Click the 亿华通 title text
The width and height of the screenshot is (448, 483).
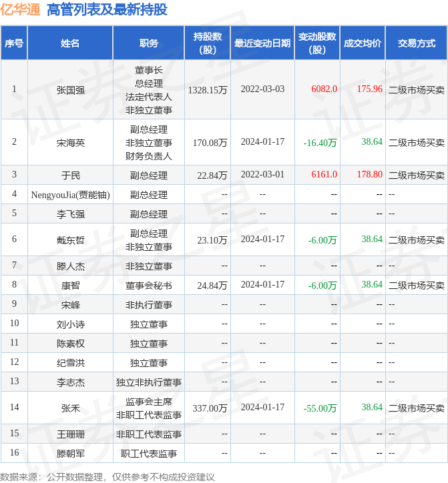(x=20, y=9)
